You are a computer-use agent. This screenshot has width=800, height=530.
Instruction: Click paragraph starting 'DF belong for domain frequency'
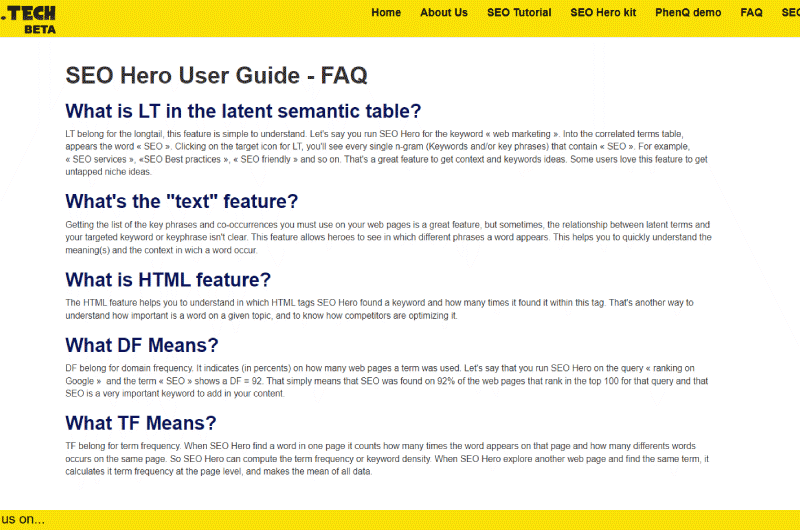coord(387,381)
